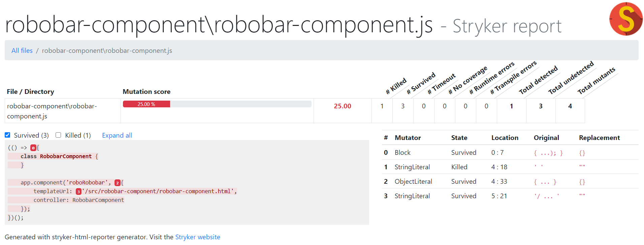The width and height of the screenshot is (644, 245).
Task: Click Total mutants value 4
Action: [570, 106]
